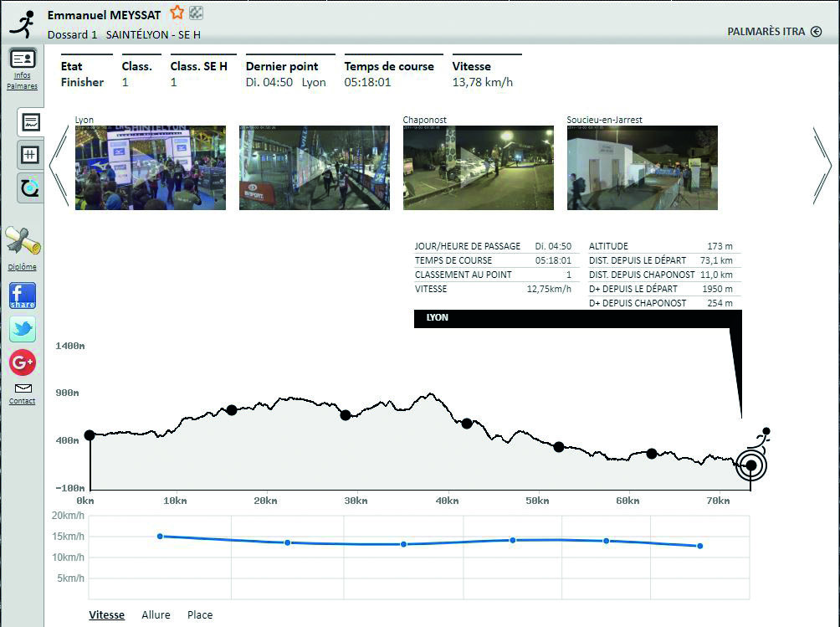
Task: Share result on Twitter
Action: click(23, 329)
